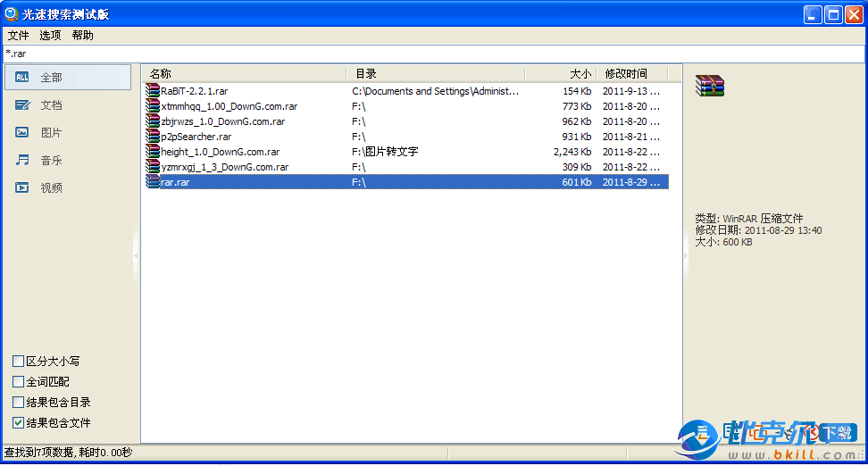
Task: Click the date cell 2011-8-21
Action: (631, 137)
